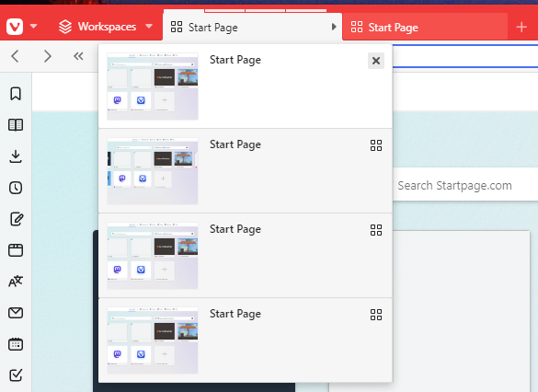This screenshot has height=392, width=538.
Task: Open the History clock panel icon
Action: point(16,188)
